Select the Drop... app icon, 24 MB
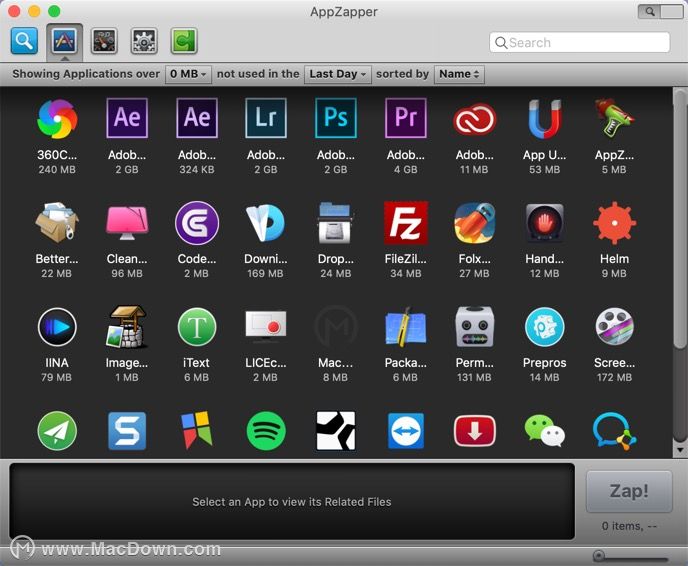Image resolution: width=688 pixels, height=566 pixels. [336, 222]
